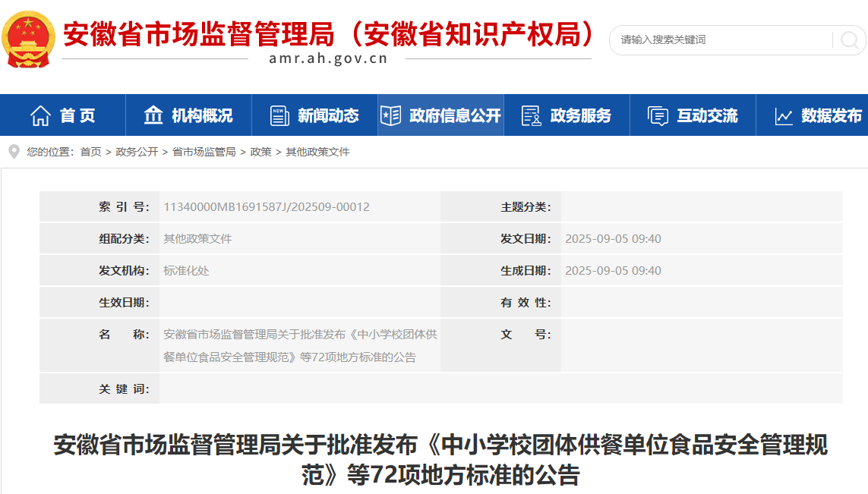Open the 数据发布 navigation tab
Viewport: 868px width, 494px height.
(x=812, y=115)
